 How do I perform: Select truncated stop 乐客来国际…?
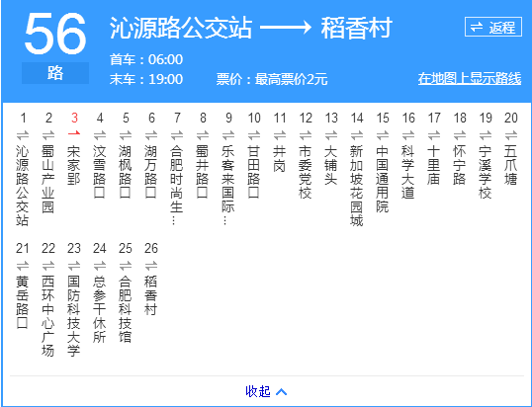coord(228,186)
